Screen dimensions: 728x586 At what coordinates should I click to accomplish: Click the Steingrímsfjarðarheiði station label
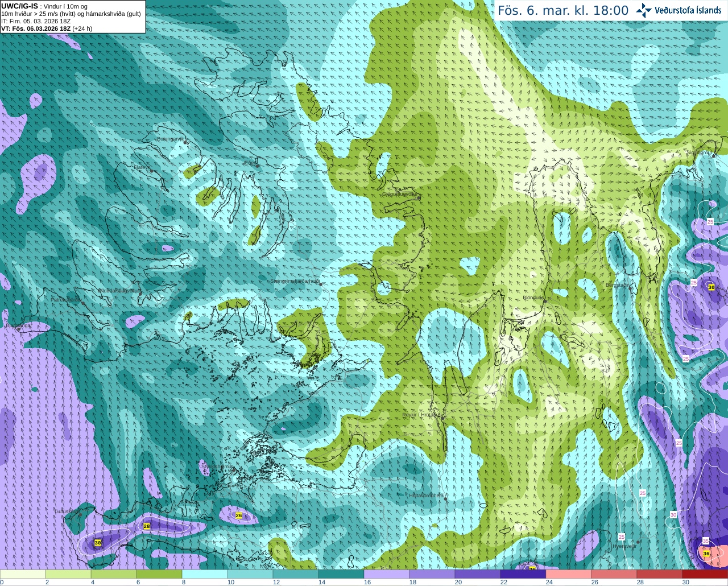pyautogui.click(x=295, y=281)
